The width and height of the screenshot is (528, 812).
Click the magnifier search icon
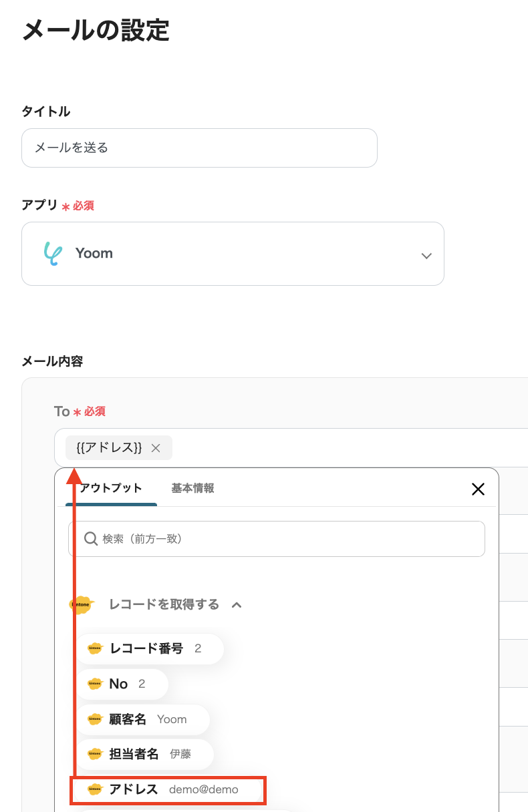91,539
